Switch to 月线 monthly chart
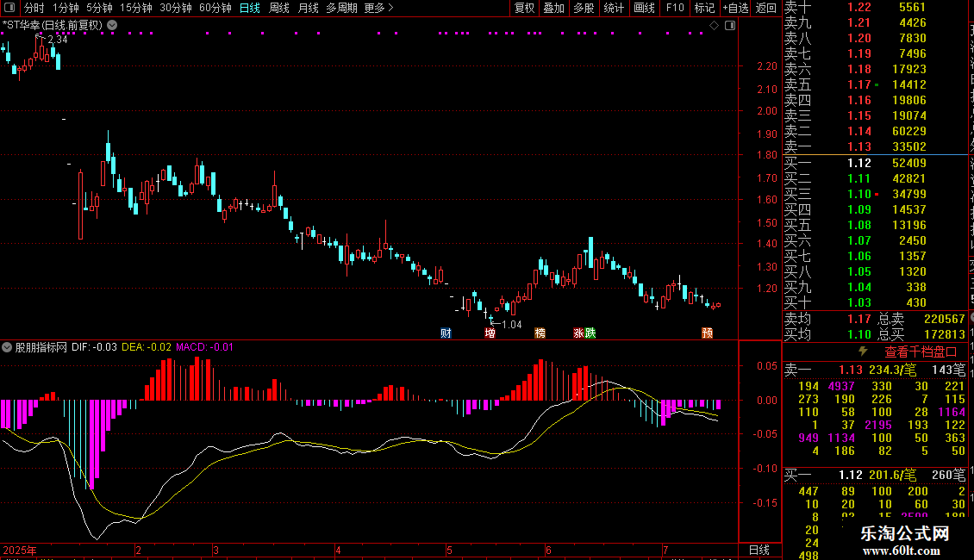Image resolution: width=974 pixels, height=560 pixels. [x=308, y=8]
